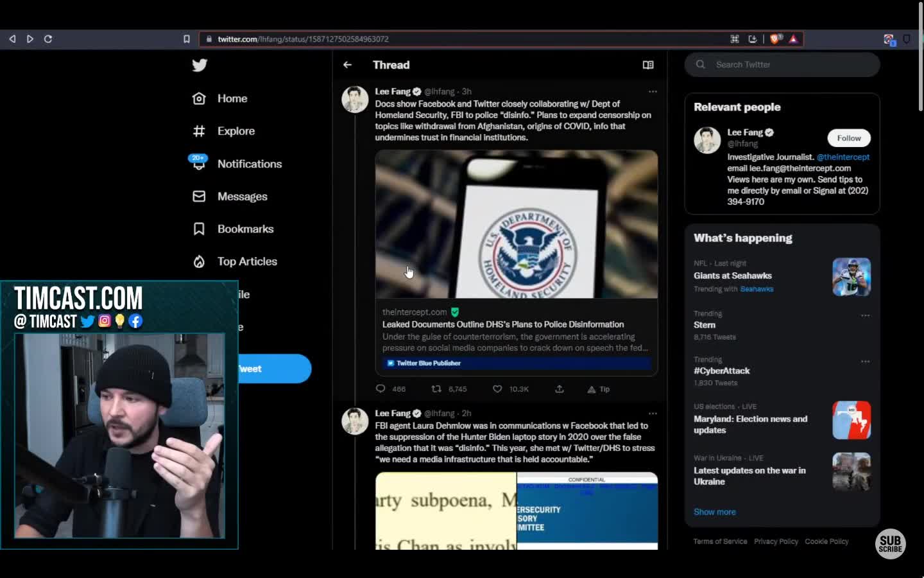Open Leaked Documents Outline DHS's Plans headline
This screenshot has width=924, height=578.
click(x=503, y=324)
